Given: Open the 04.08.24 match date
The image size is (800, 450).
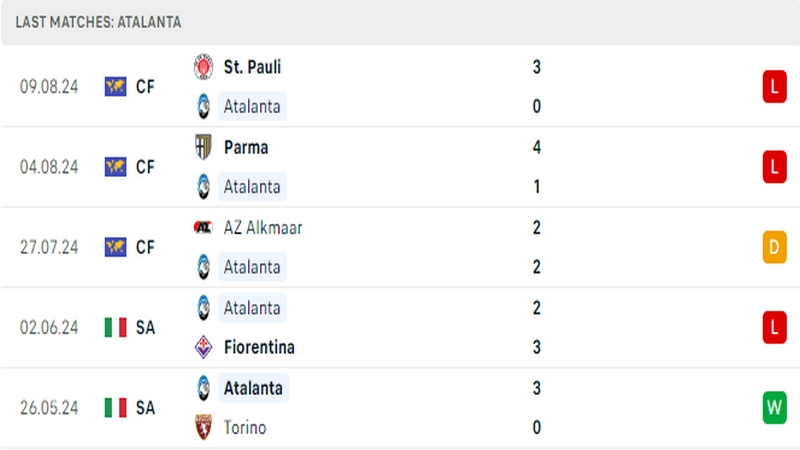Looking at the screenshot, I should 49,167.
